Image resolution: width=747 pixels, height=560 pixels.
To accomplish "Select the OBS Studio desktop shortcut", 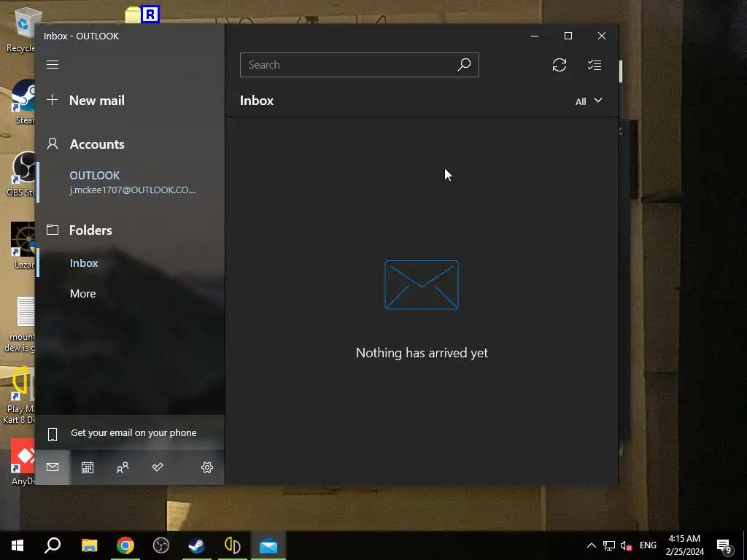I will (22, 174).
